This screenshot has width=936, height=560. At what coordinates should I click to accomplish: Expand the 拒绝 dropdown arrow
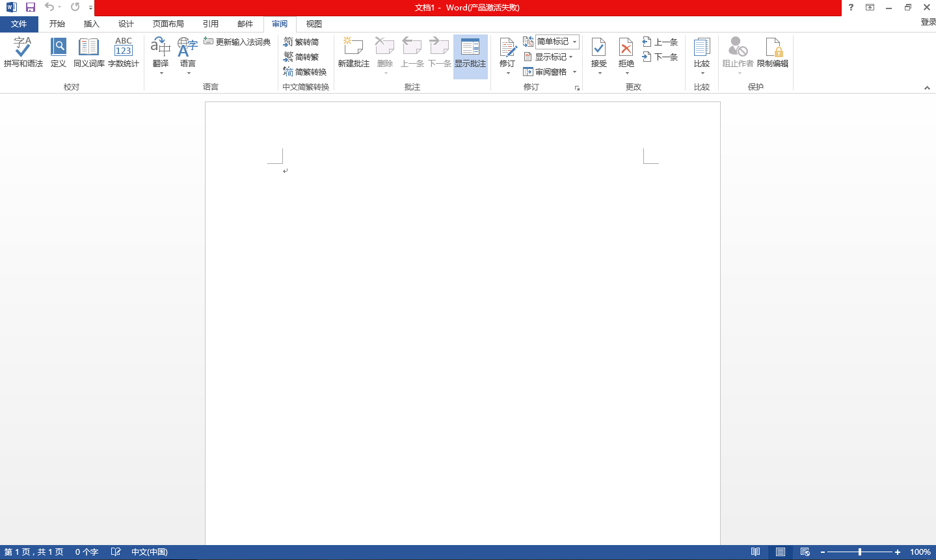pos(626,73)
